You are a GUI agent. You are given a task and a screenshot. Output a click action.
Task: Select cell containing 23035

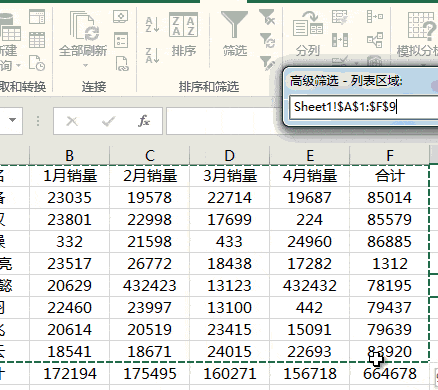[69, 198]
